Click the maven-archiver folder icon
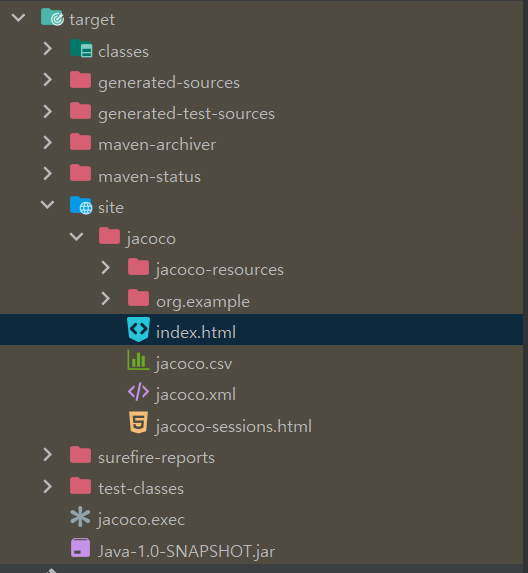Screen dimensions: 528x573 click(80, 142)
